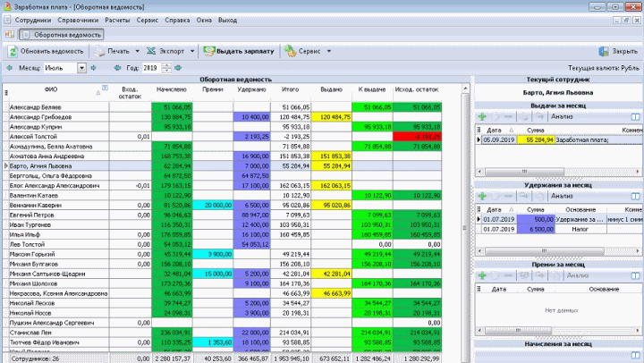Go to previous year with left arrow

(117, 68)
